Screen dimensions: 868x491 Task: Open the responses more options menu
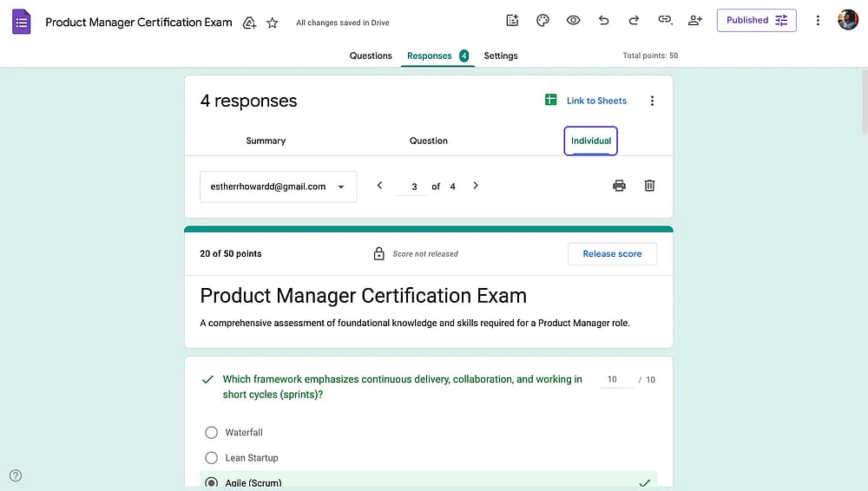point(652,101)
